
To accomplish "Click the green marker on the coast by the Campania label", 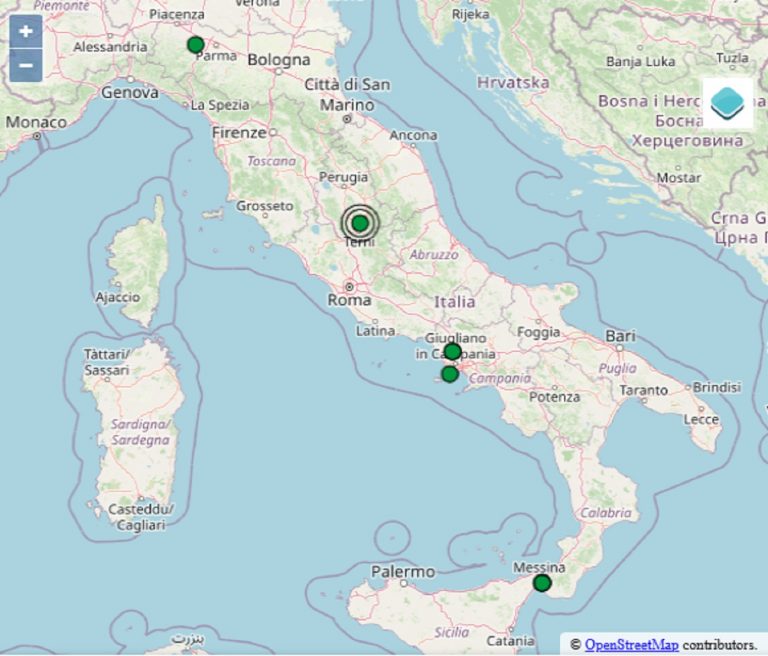I will tap(450, 374).
